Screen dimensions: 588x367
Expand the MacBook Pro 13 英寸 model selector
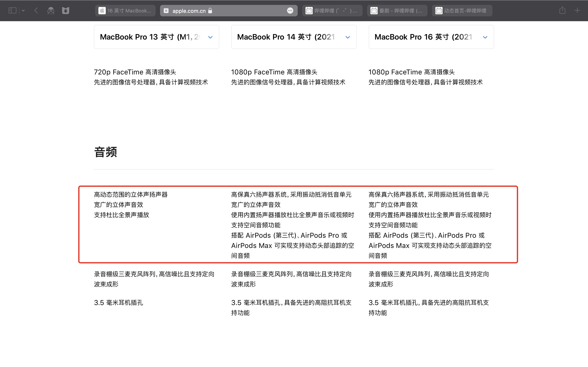[x=156, y=37]
